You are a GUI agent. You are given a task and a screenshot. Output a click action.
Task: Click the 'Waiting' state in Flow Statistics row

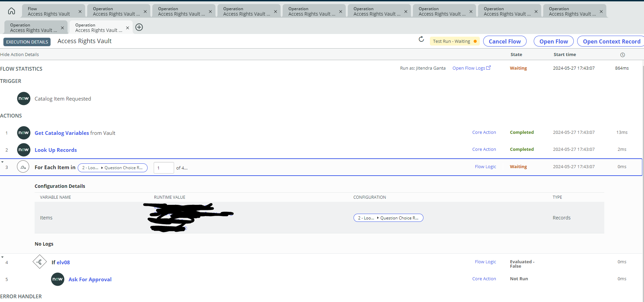point(518,68)
